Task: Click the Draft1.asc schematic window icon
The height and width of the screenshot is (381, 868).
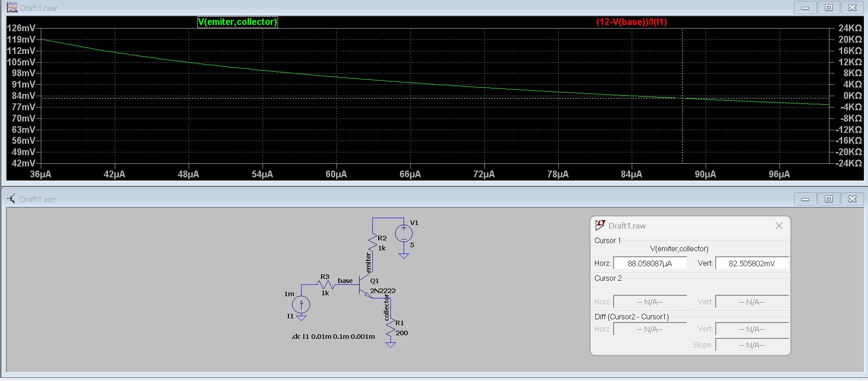Action: pyautogui.click(x=11, y=199)
